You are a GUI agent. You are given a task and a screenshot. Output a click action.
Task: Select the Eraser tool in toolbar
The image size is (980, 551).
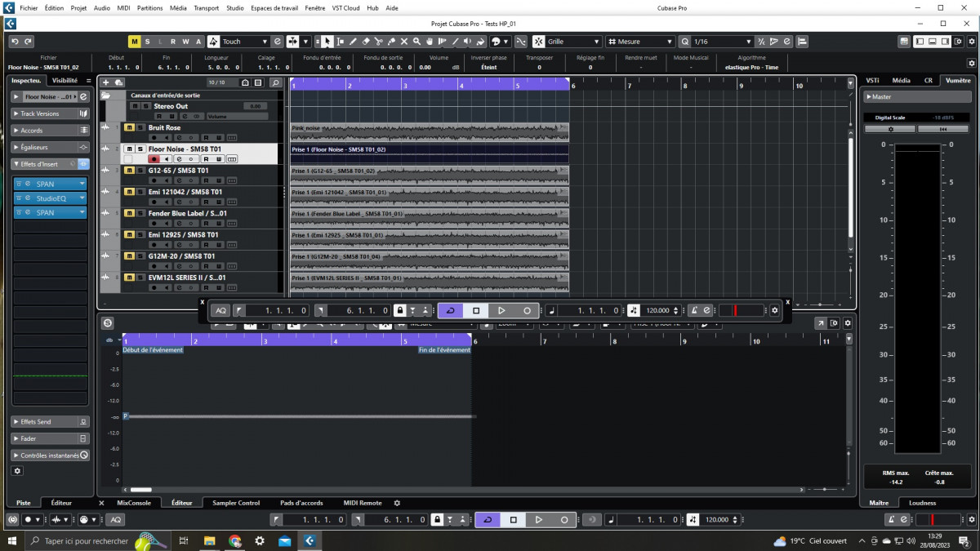point(365,42)
